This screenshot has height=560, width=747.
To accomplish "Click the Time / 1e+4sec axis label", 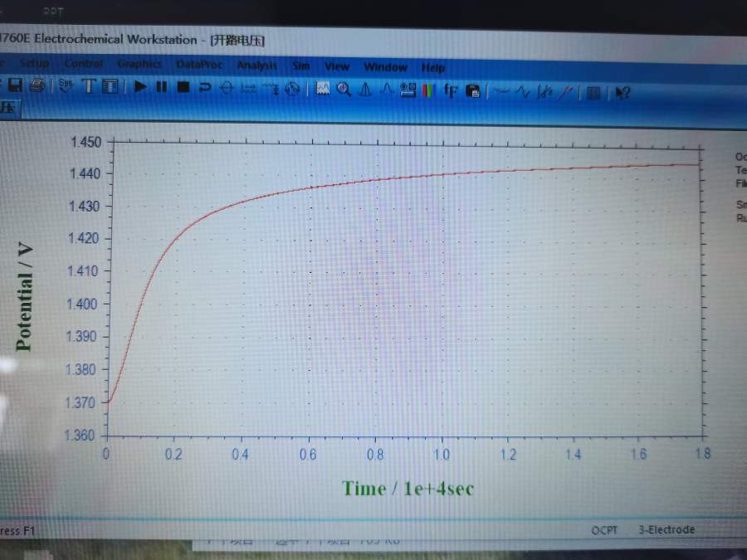I will 408,489.
